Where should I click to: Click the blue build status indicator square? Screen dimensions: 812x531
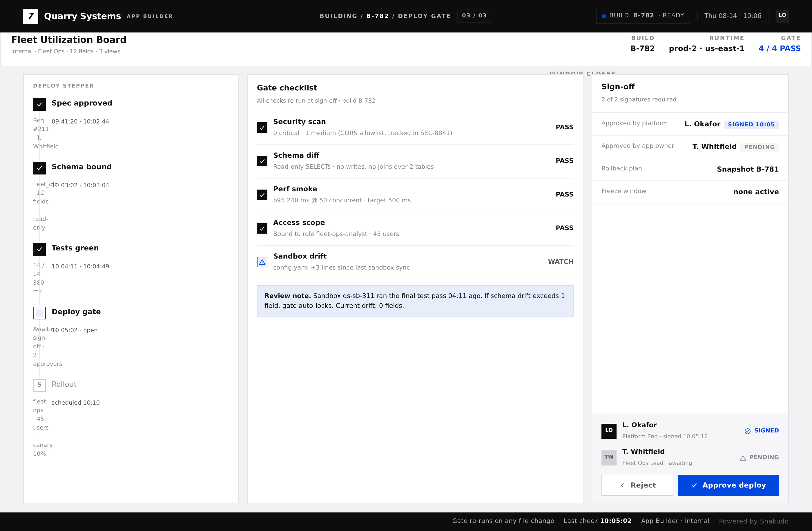click(603, 16)
